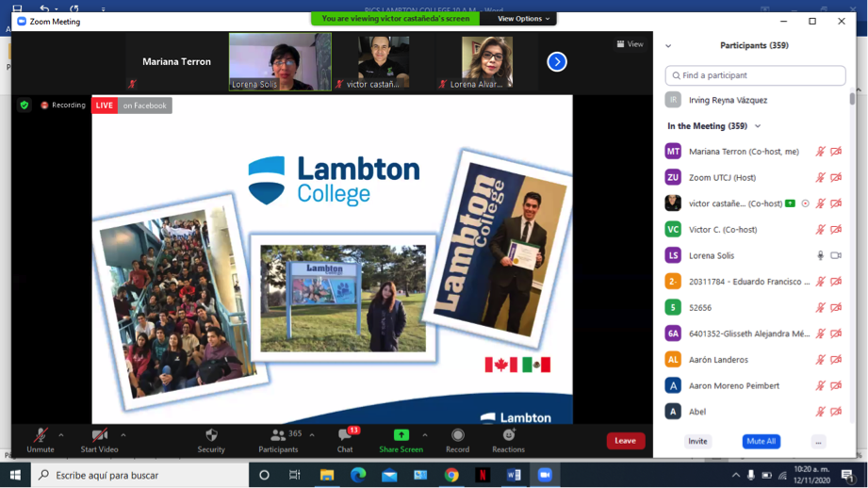Expand audio options arrow beside Unmute
The image size is (868, 488).
(x=61, y=435)
